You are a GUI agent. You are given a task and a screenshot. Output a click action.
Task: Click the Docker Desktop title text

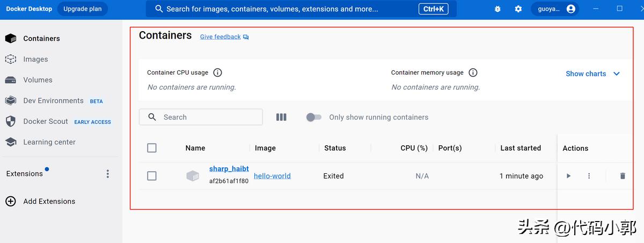tap(29, 9)
